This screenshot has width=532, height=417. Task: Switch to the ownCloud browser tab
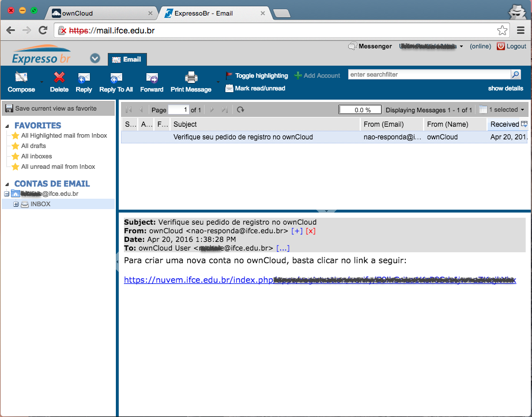tap(102, 13)
